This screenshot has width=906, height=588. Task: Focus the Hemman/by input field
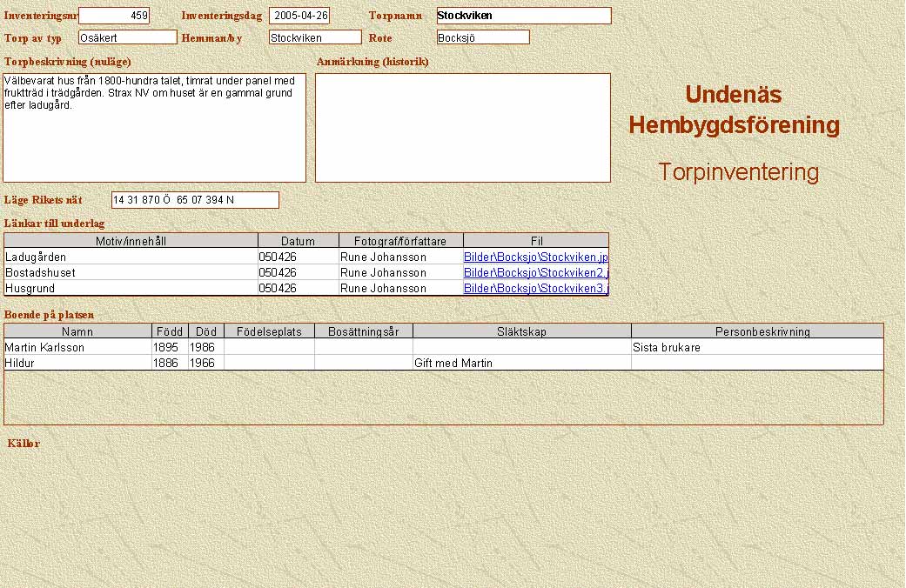314,37
